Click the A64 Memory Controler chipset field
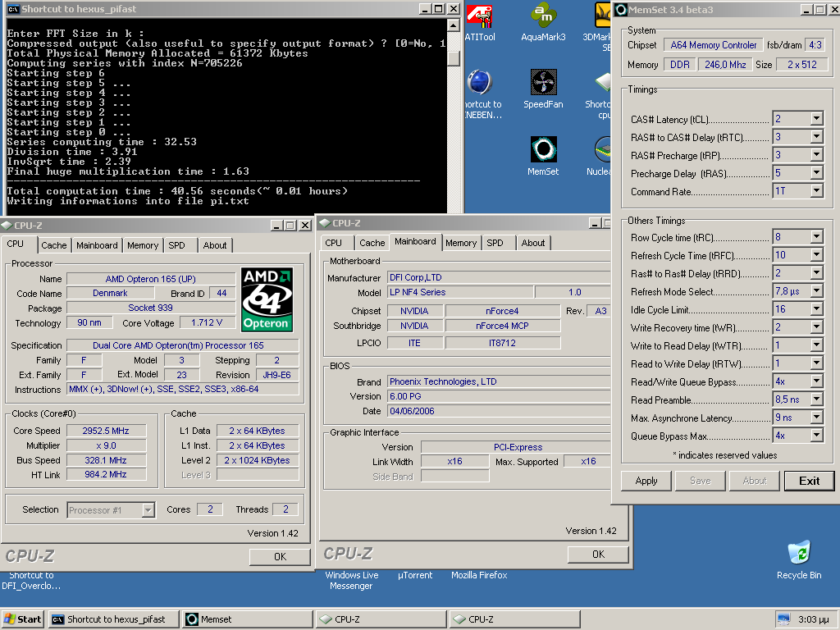 click(714, 45)
